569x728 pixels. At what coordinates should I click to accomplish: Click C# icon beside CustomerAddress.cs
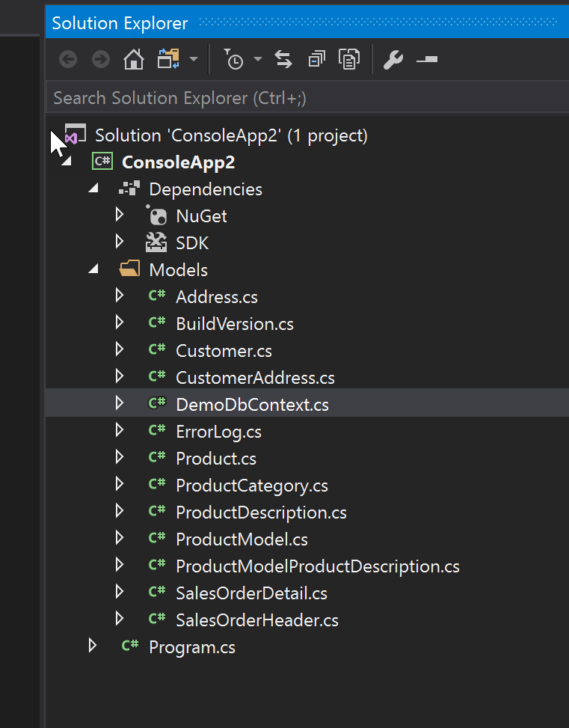pyautogui.click(x=157, y=376)
